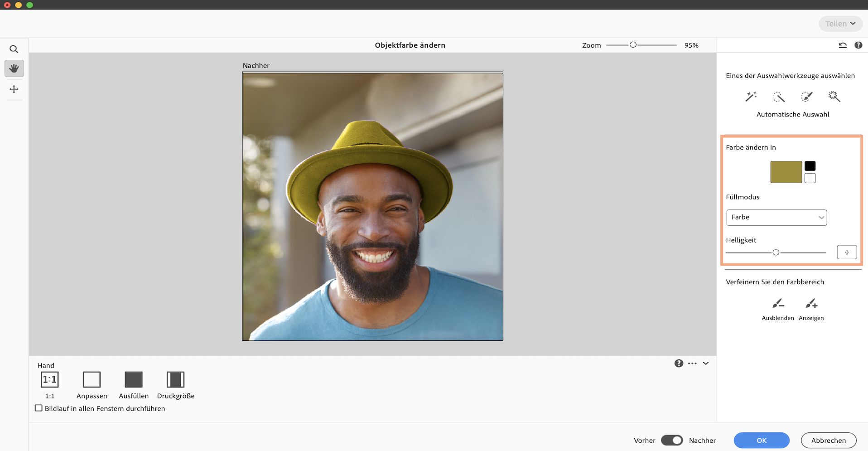The image size is (868, 451).
Task: Click the Zoom label
Action: [x=591, y=45]
